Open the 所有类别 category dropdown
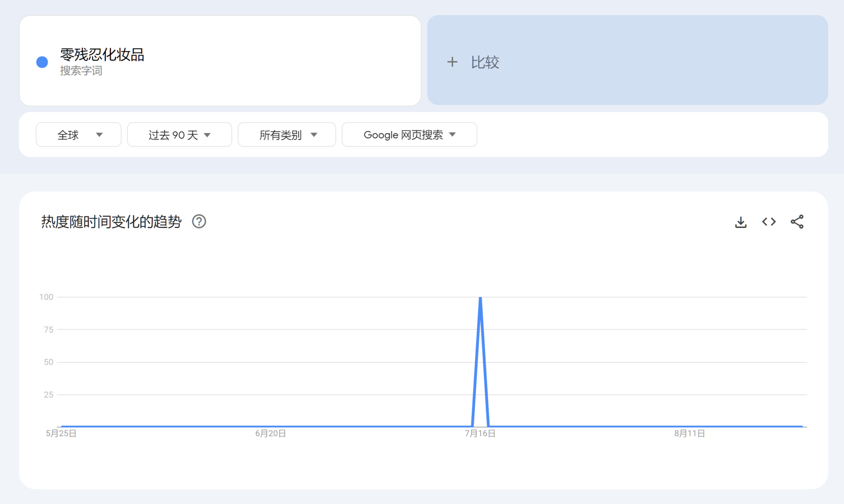 pyautogui.click(x=287, y=135)
